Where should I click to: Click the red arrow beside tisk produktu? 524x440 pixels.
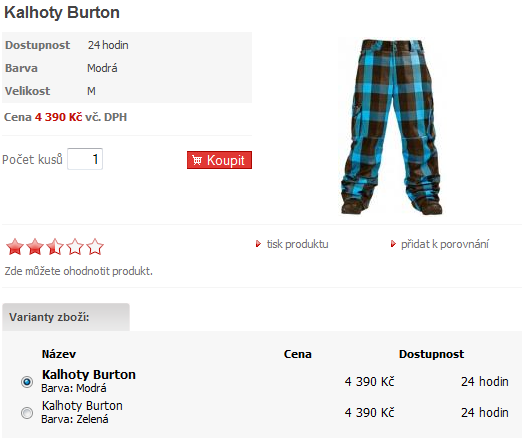click(x=258, y=244)
